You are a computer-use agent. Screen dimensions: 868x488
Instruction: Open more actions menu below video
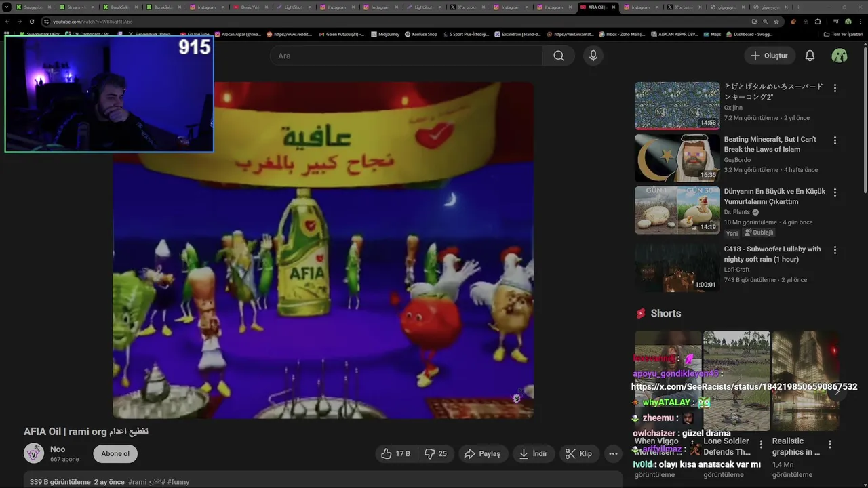click(x=613, y=453)
